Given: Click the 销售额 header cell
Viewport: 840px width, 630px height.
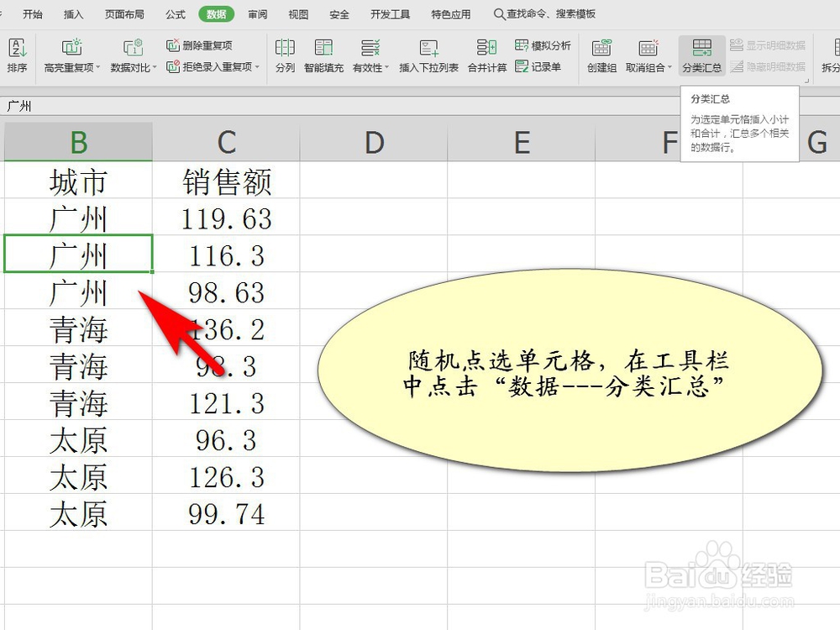Looking at the screenshot, I should click(227, 181).
